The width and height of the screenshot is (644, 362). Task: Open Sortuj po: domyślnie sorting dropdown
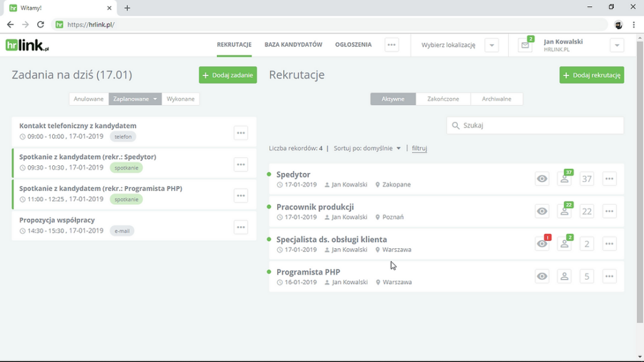click(367, 148)
